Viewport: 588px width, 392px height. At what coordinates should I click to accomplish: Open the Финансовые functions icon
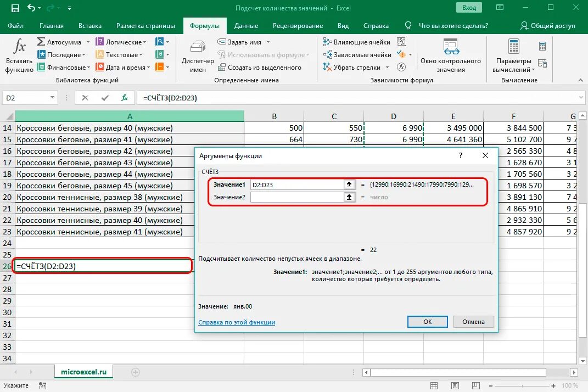click(x=41, y=67)
